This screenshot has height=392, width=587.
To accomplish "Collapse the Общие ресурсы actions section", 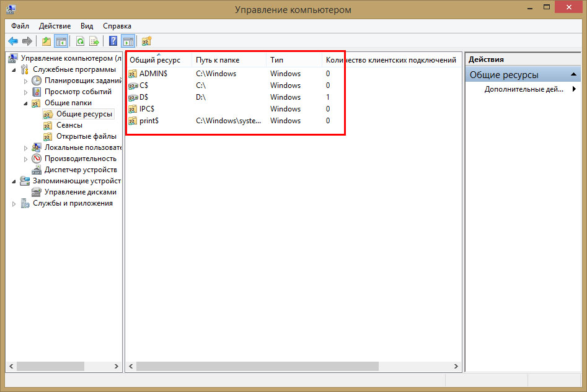I will [573, 74].
